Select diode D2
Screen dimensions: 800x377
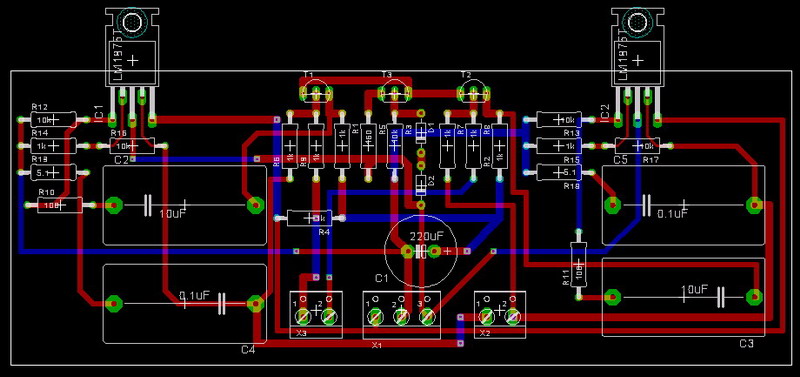(421, 185)
